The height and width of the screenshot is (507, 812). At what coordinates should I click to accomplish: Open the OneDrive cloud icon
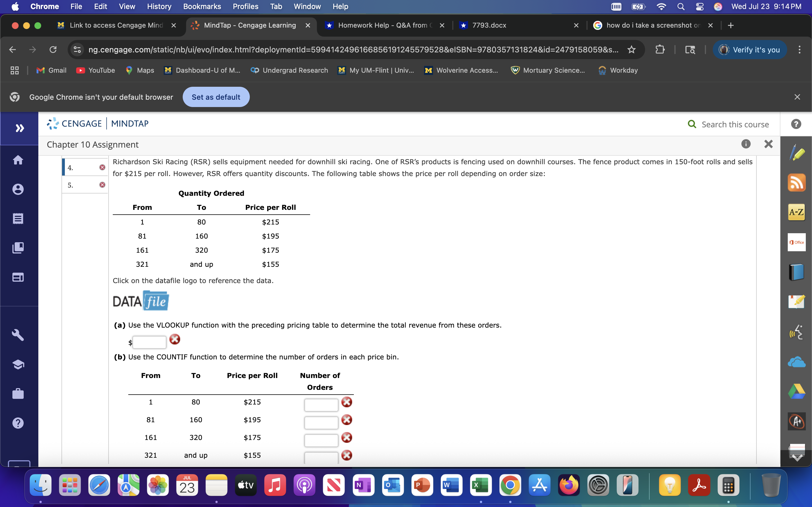pos(797,362)
